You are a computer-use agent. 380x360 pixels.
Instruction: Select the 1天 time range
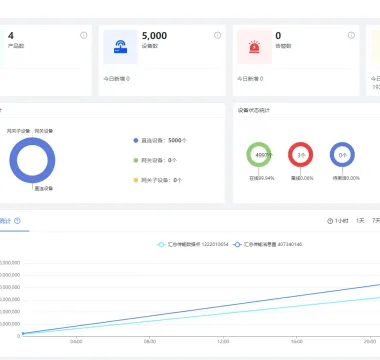pos(360,221)
